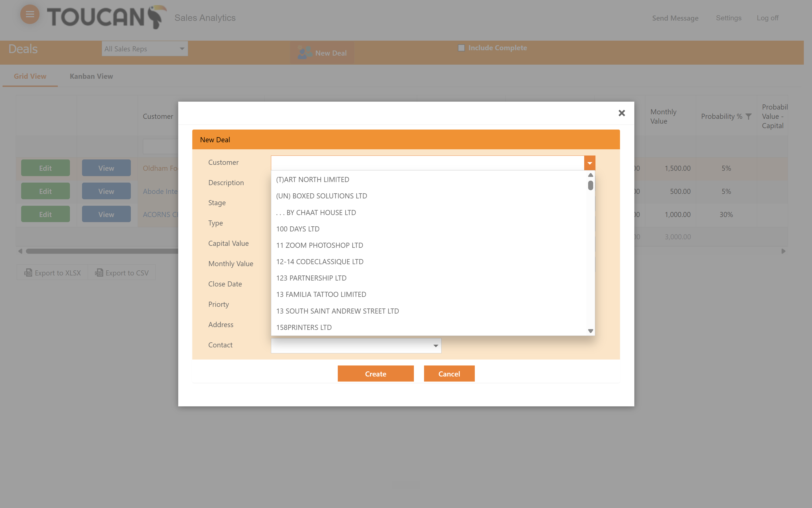Click Edit for the Oldham row
This screenshot has height=508, width=812.
tap(45, 168)
